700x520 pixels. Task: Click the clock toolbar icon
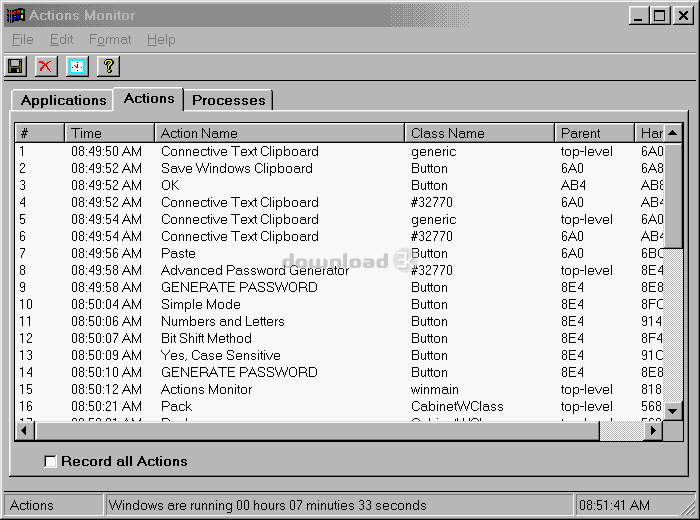click(77, 66)
